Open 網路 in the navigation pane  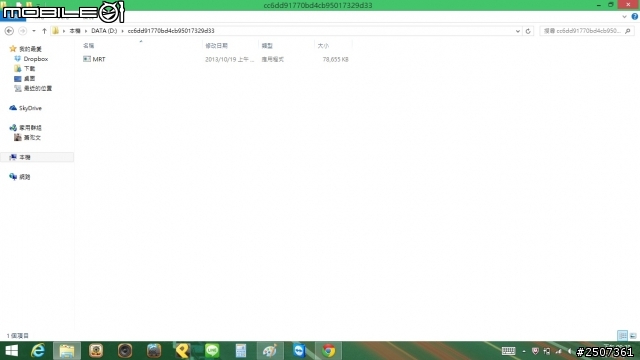click(x=24, y=177)
